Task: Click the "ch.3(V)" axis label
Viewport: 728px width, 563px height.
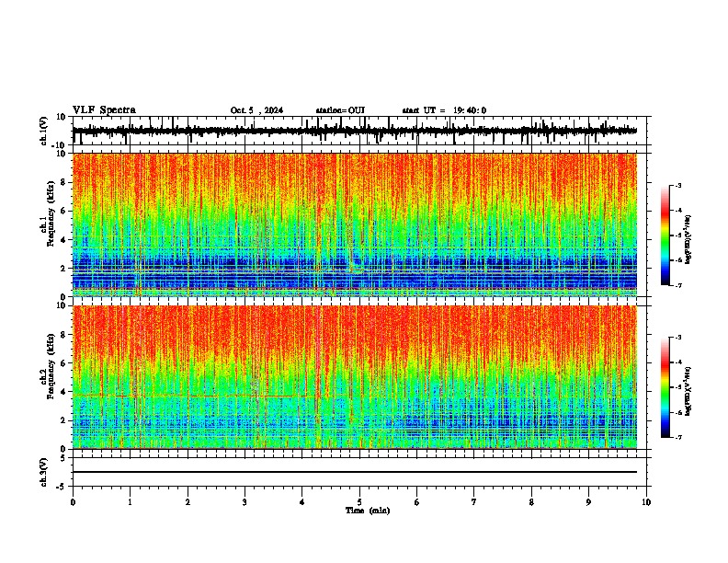Action: (44, 473)
